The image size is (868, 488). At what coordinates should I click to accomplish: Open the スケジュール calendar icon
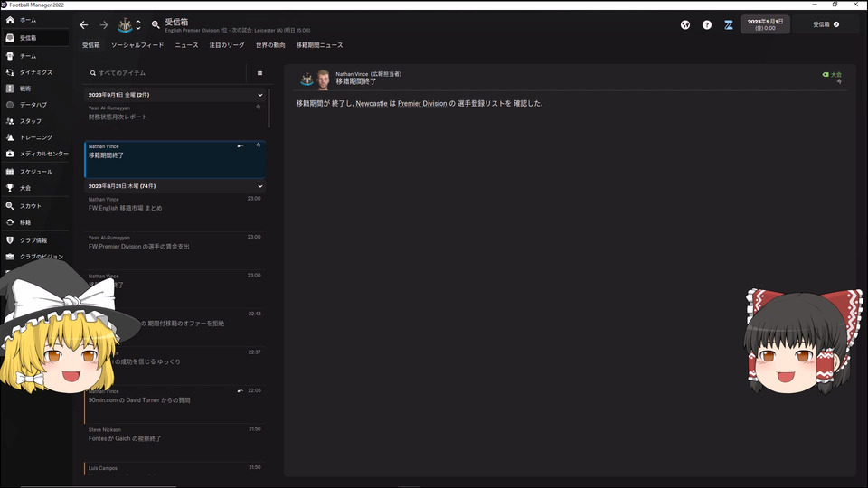tap(10, 172)
